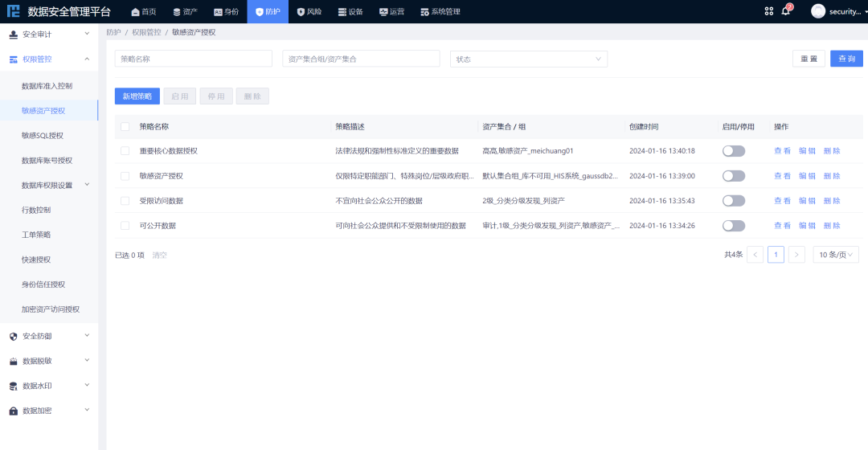Open 安全防御 shield icon in sidebar
Screen dimensions: 868x450
[x=13, y=336]
